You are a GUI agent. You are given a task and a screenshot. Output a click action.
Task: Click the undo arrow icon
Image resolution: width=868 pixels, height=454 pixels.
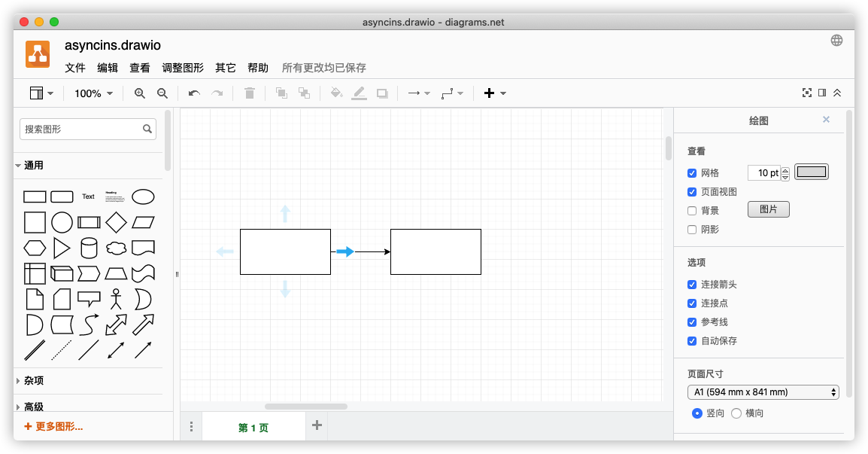click(x=194, y=93)
